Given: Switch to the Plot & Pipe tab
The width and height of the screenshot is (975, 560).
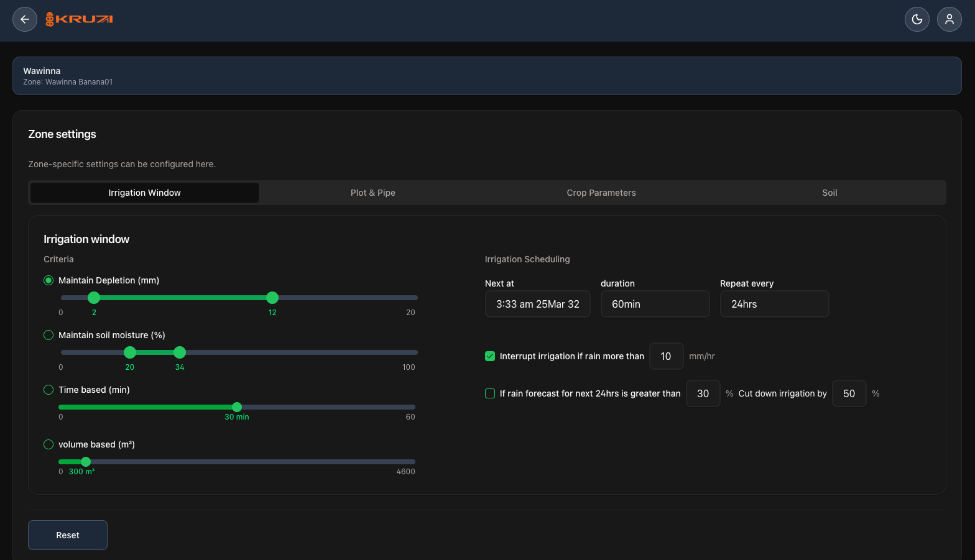Looking at the screenshot, I should point(373,193).
